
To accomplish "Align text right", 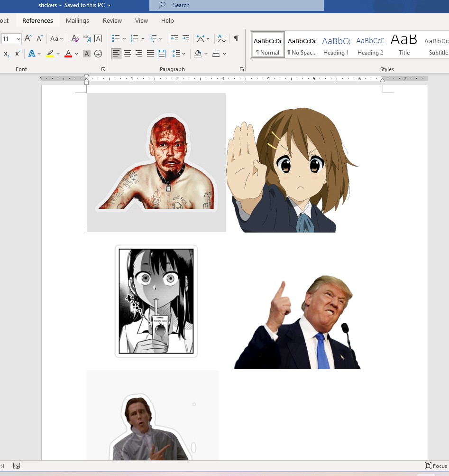I will click(x=139, y=54).
